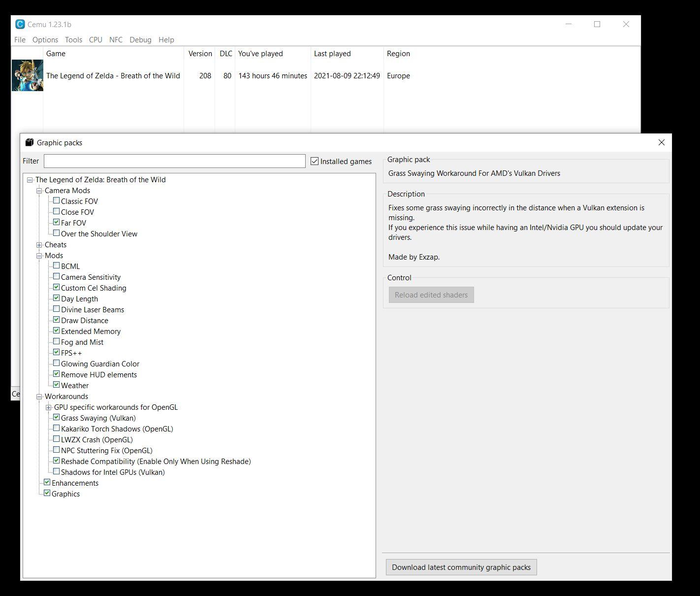The image size is (700, 596).
Task: Enable the Fog and Mist checkbox
Action: (x=56, y=341)
